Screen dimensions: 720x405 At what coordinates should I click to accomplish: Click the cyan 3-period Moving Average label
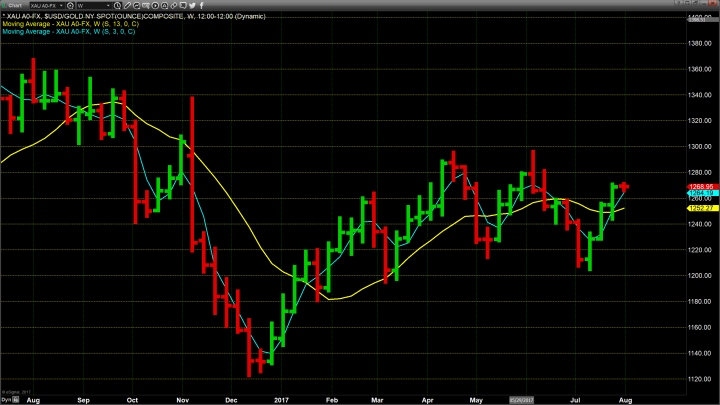tap(68, 33)
